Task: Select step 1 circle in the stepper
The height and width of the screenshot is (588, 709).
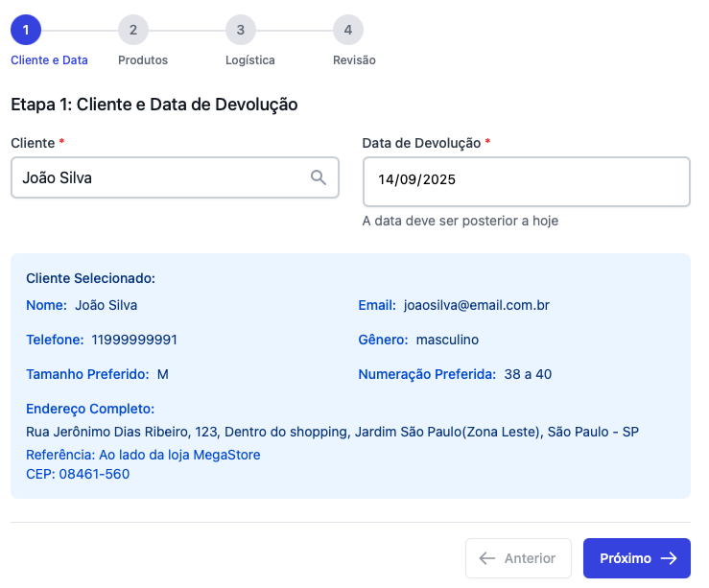Action: (x=26, y=30)
